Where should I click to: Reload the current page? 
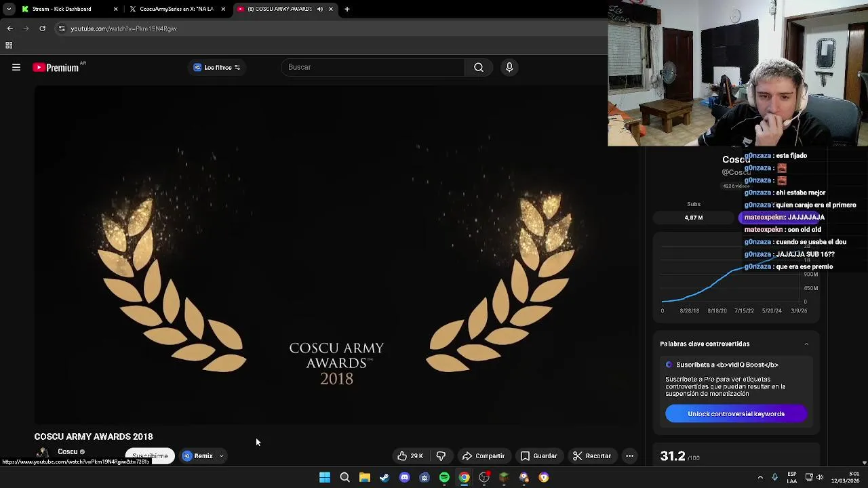pyautogui.click(x=42, y=28)
